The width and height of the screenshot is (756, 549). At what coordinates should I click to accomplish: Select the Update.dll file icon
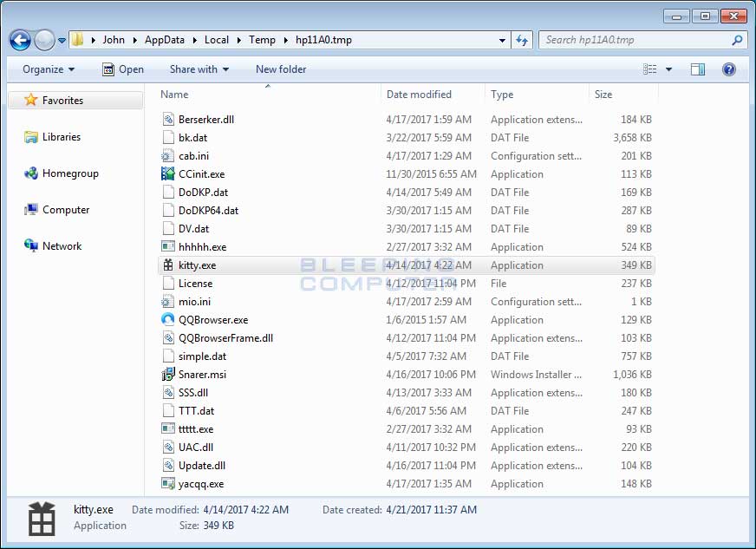tap(168, 466)
